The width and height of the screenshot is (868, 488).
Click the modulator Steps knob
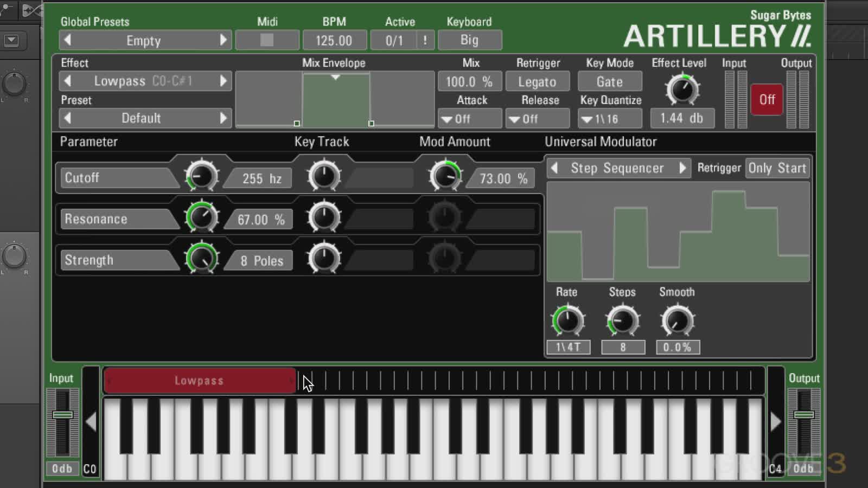(x=623, y=321)
